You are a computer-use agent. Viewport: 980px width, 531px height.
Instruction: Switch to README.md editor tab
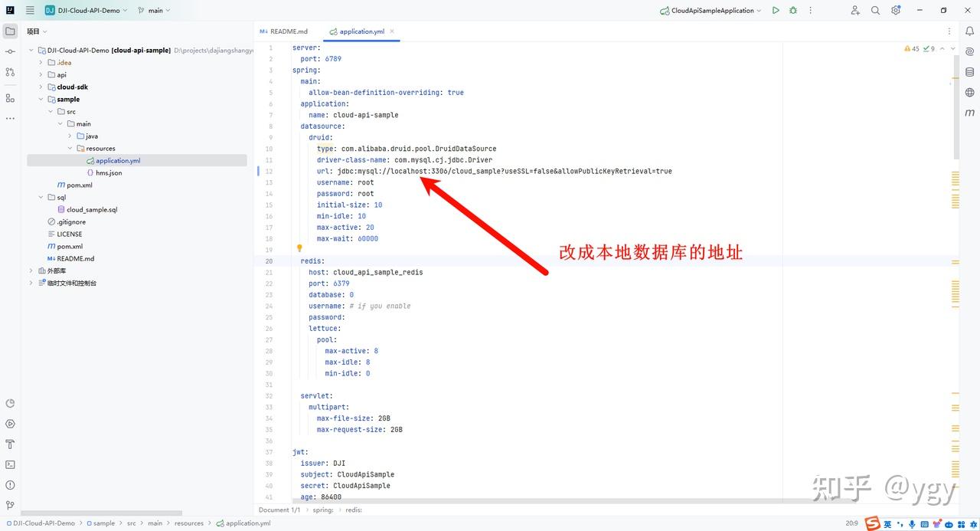tap(284, 31)
